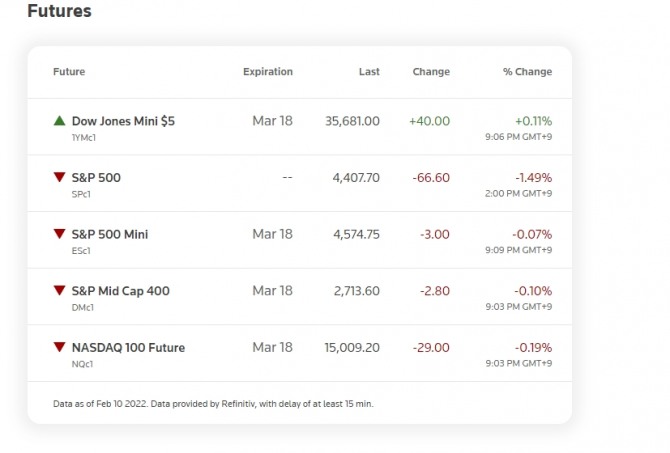Click the Last column header

click(x=369, y=72)
